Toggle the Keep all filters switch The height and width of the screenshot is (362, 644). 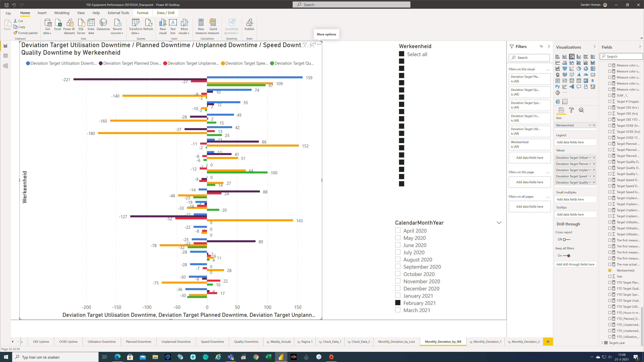click(567, 256)
